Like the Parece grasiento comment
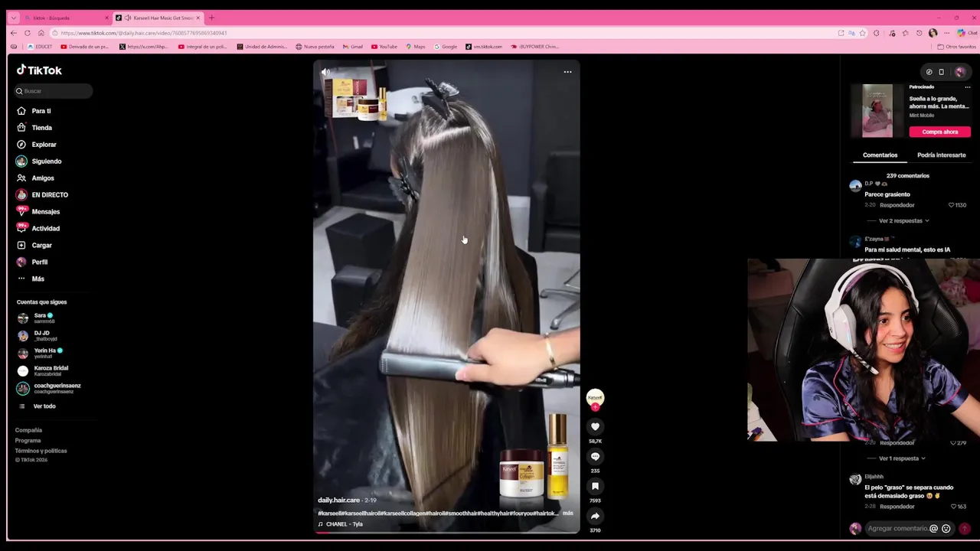This screenshot has height=551, width=980. tap(952, 205)
